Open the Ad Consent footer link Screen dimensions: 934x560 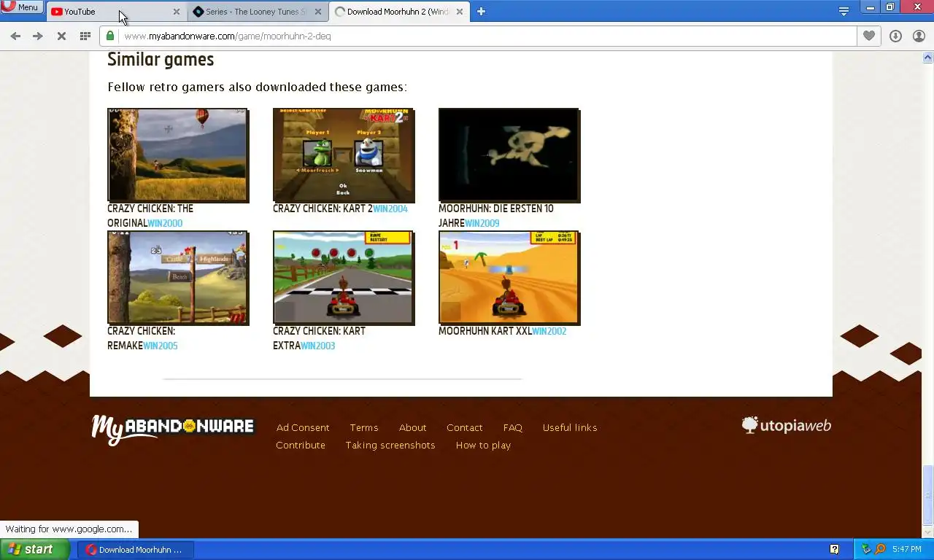(303, 428)
